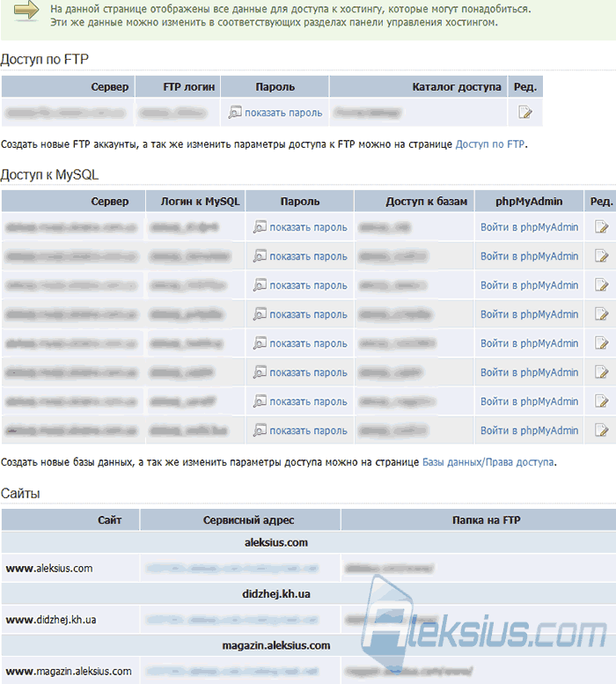The height and width of the screenshot is (684, 616).
Task: Click the www.aleksius.com site entry
Action: 49,569
